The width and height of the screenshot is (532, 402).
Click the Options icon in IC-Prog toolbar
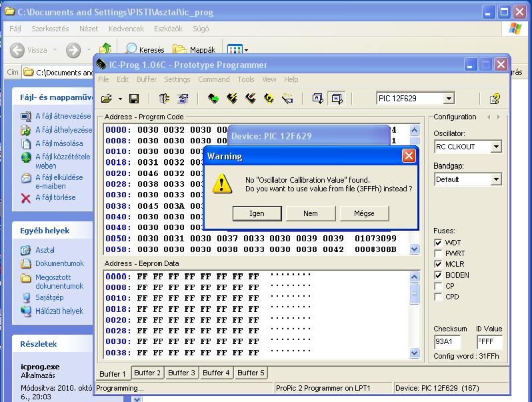click(x=183, y=99)
